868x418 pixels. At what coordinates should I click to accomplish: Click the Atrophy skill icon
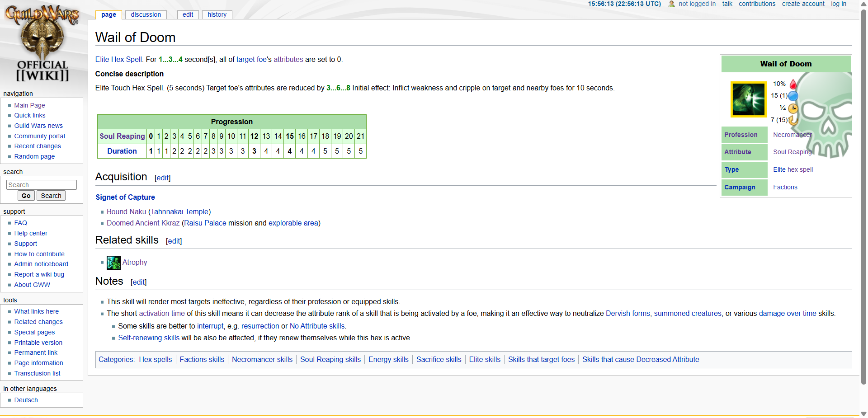[x=113, y=263]
